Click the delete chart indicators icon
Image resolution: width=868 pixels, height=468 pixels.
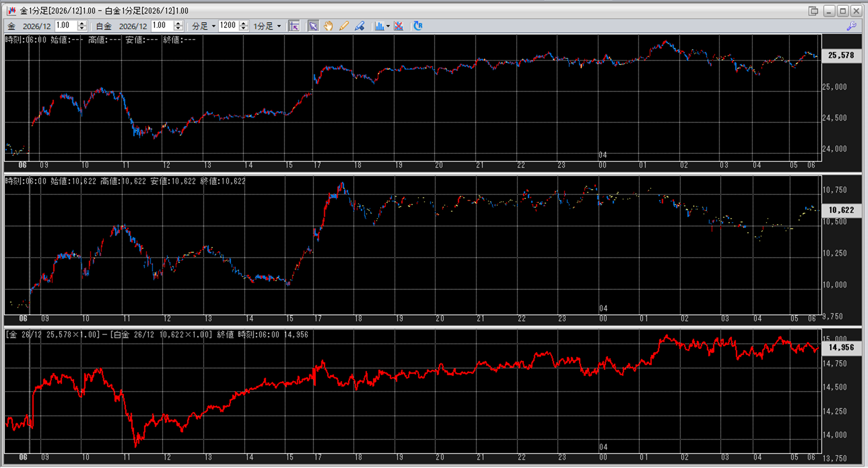pos(399,26)
